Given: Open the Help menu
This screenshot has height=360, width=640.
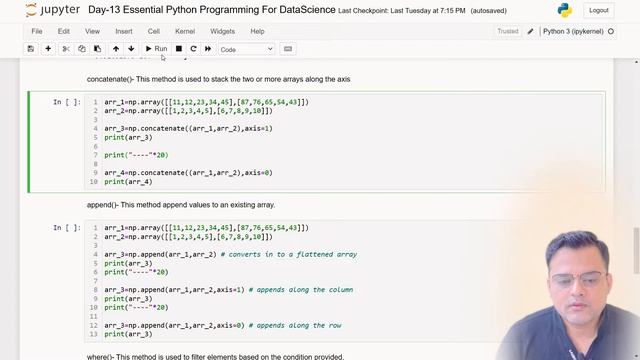Looking at the screenshot, I should (x=257, y=31).
